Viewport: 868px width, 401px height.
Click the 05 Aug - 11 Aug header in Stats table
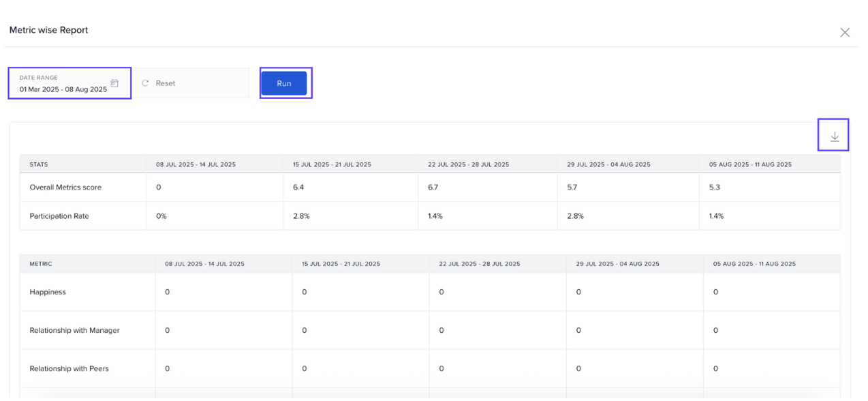[x=751, y=164]
